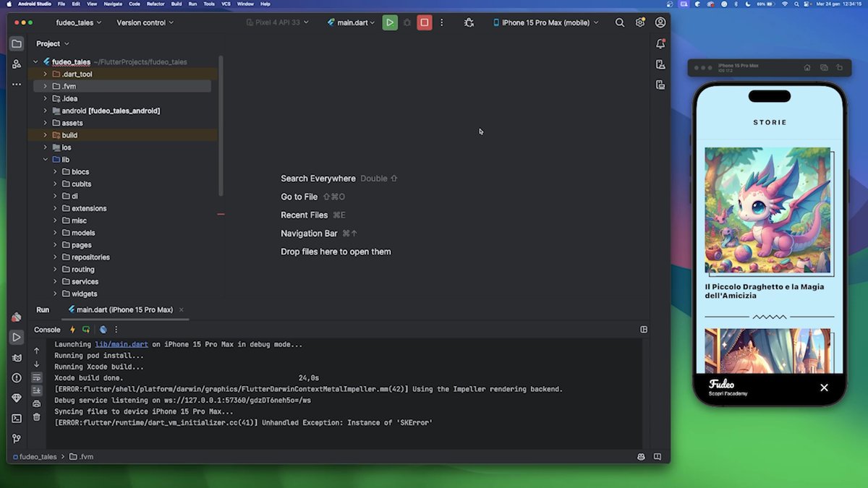Click the Flutter Hot Reload lightning icon
This screenshot has height=488, width=868.
pyautogui.click(x=72, y=330)
